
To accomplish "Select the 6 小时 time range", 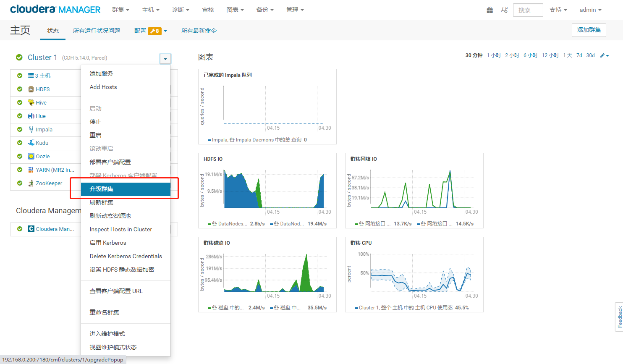I will click(x=530, y=55).
